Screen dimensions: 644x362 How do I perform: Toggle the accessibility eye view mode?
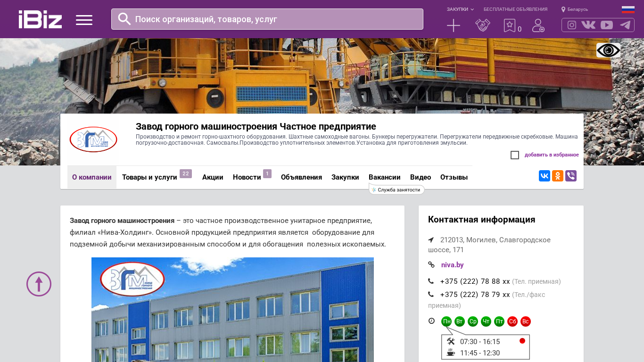(608, 50)
